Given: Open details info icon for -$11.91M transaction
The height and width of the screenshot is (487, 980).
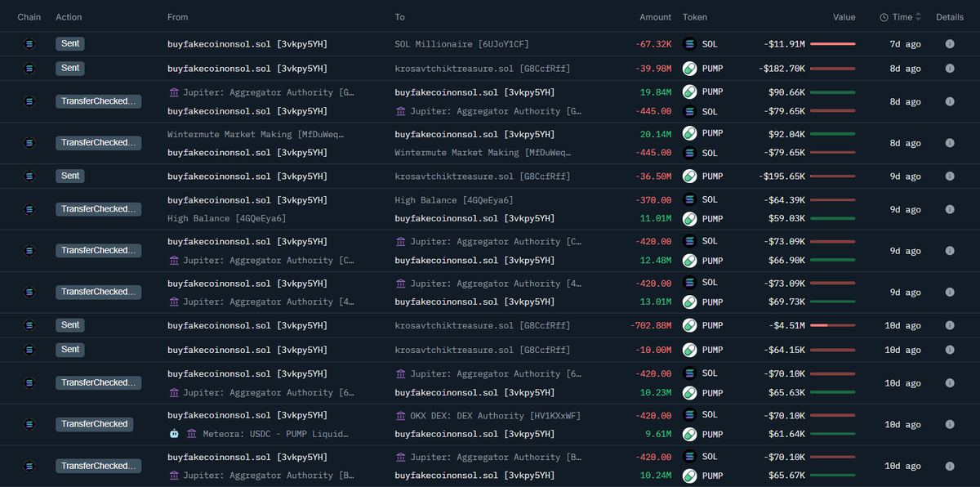Looking at the screenshot, I should pos(950,44).
